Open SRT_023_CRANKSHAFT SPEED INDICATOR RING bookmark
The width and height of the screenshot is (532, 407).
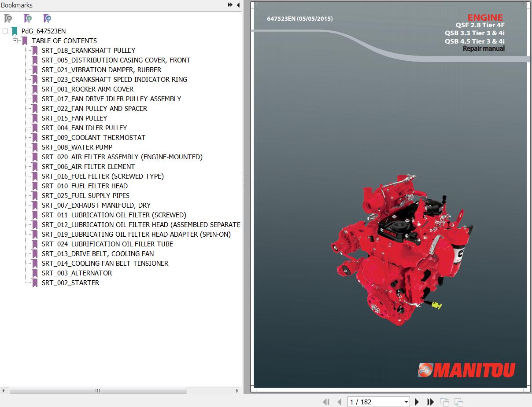[115, 80]
